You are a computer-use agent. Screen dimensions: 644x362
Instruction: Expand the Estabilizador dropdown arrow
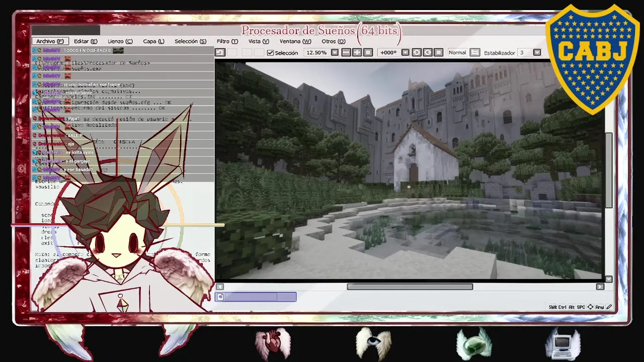point(537,53)
